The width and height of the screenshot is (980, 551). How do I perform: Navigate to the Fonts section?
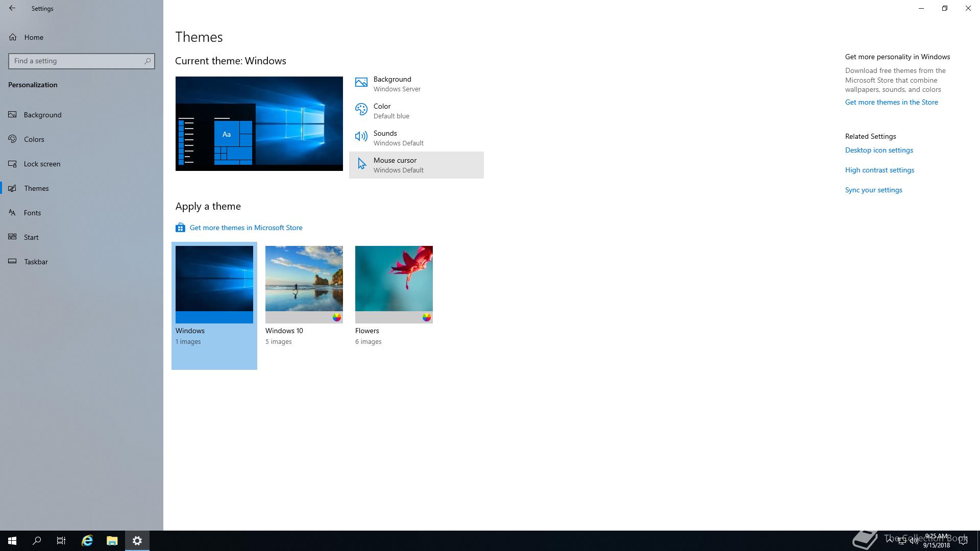click(x=32, y=213)
